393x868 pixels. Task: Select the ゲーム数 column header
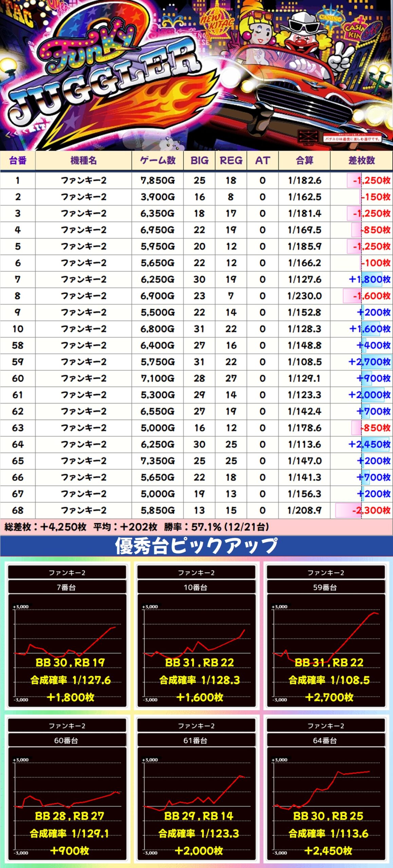pos(157,160)
